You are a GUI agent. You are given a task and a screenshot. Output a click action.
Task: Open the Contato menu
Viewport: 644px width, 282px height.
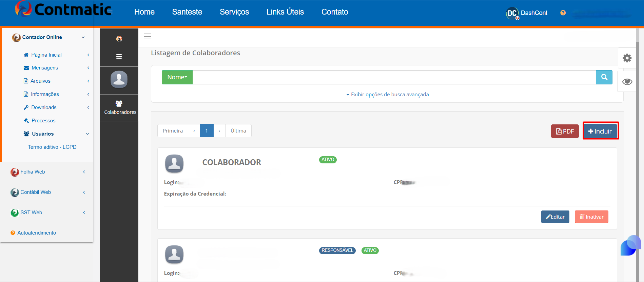[x=335, y=12]
